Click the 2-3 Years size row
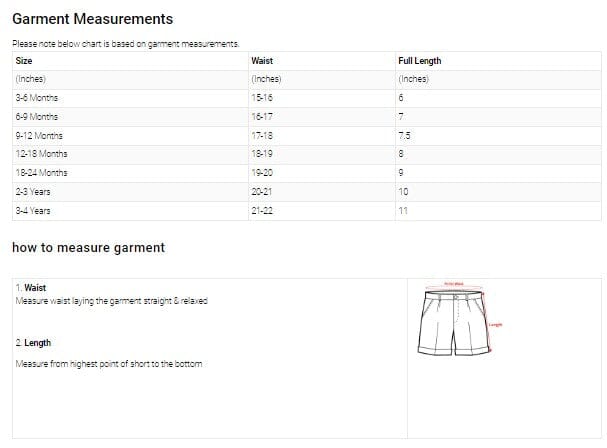Viewport: 607px width, 448px height. pos(34,192)
